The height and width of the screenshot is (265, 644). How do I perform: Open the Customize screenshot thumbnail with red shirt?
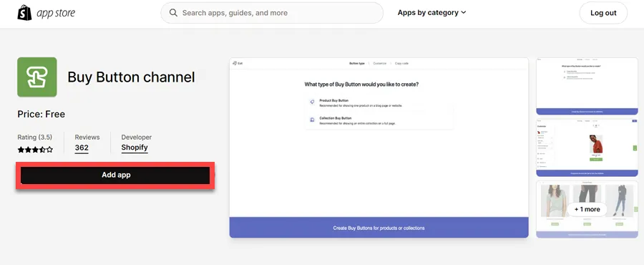click(x=587, y=148)
